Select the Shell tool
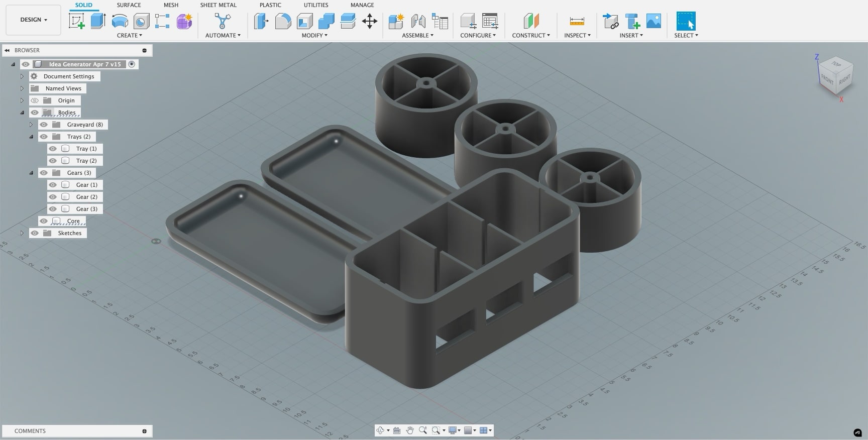The height and width of the screenshot is (440, 868). [x=304, y=21]
